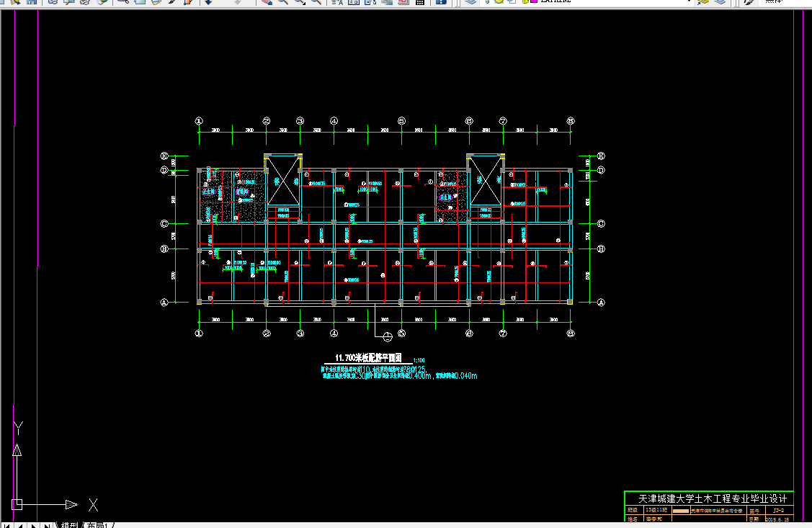This screenshot has height=528, width=812.
Task: Click the Undo arrow icon
Action: click(208, 2)
